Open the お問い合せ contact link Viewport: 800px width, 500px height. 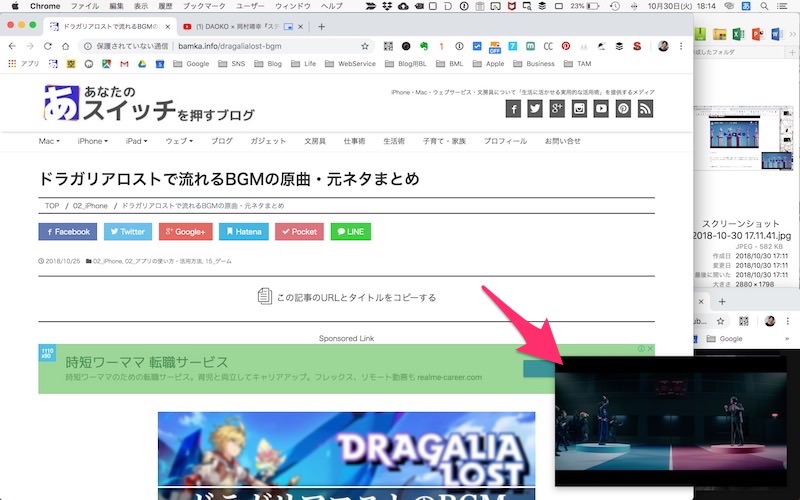tap(563, 141)
